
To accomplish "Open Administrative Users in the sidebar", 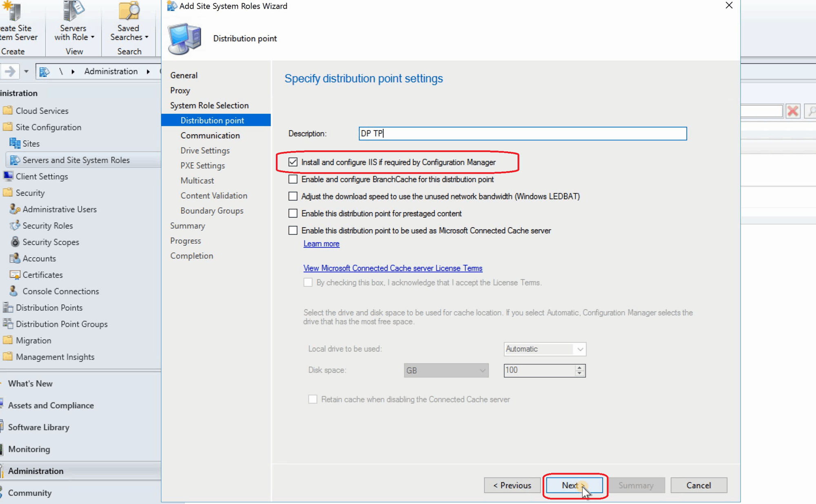I will 59,209.
